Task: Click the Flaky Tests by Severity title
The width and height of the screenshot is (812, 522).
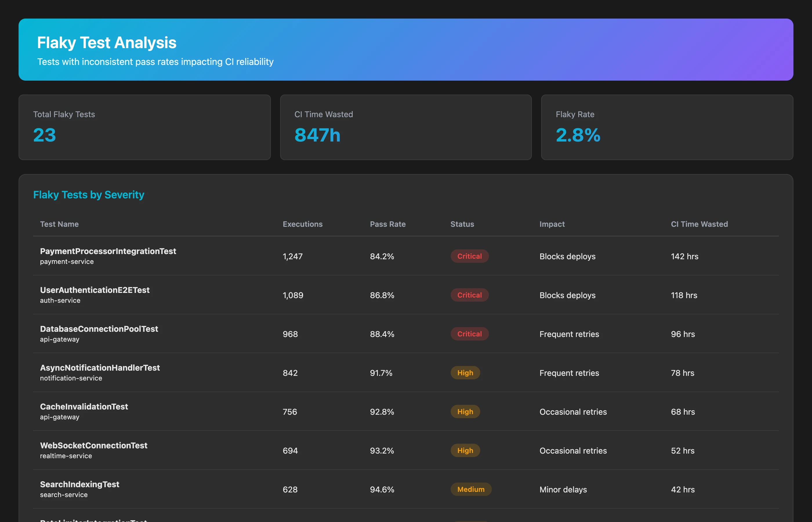Action: [89, 195]
